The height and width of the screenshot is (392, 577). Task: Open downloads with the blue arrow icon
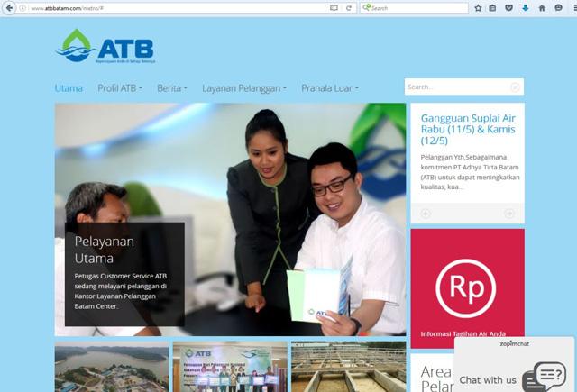point(526,8)
